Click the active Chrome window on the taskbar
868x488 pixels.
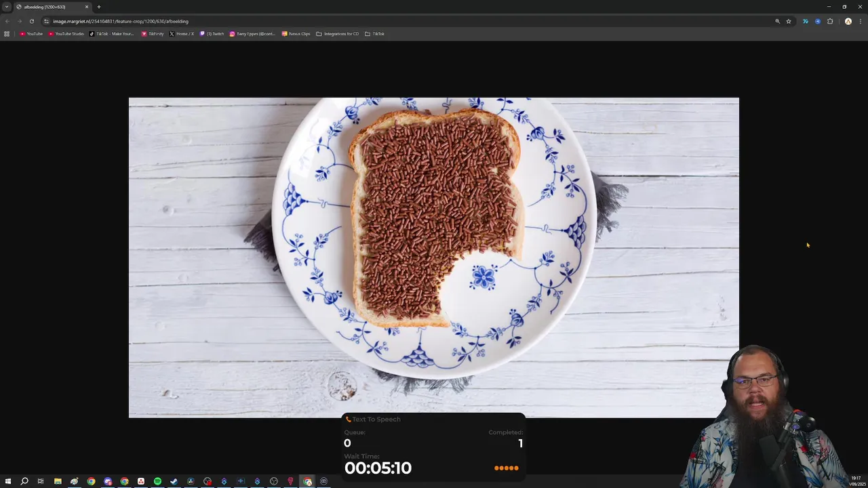click(307, 481)
